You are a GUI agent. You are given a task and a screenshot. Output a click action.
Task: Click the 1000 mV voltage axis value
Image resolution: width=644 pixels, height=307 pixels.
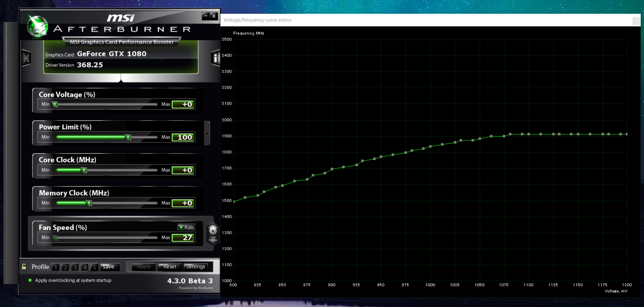430,285
